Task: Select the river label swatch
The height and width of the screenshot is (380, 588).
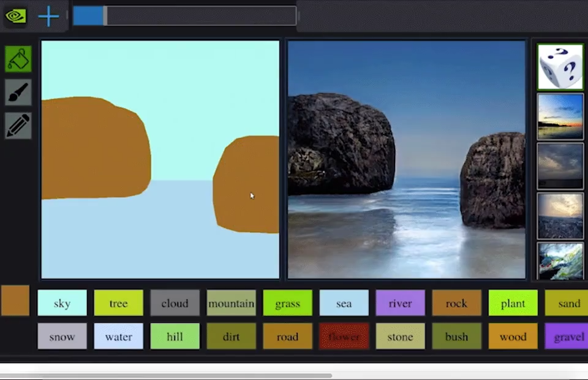Action: click(x=400, y=303)
